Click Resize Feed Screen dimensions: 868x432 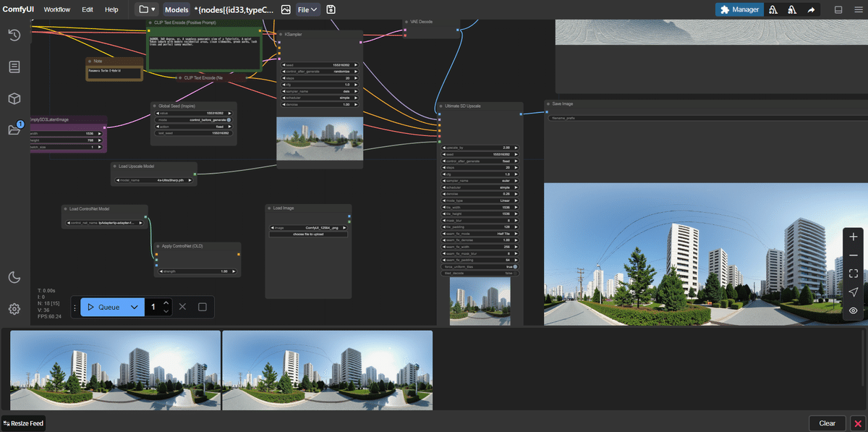pos(22,423)
